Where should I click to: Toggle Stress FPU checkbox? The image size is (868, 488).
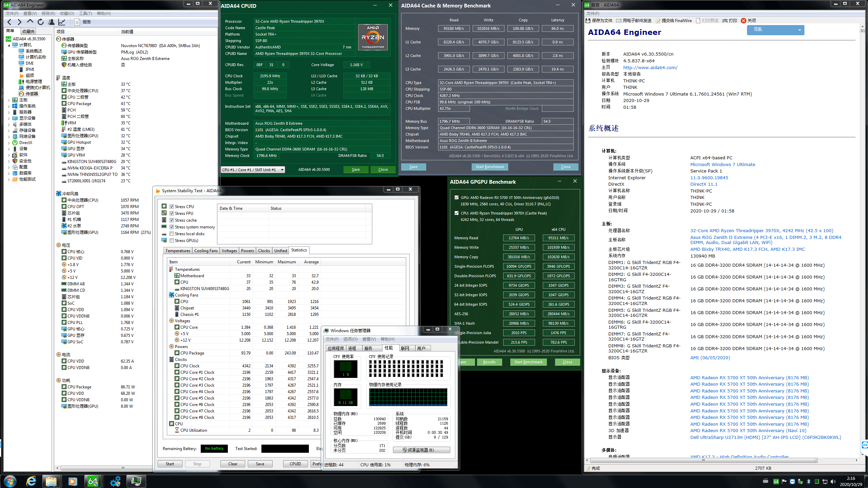(x=172, y=213)
